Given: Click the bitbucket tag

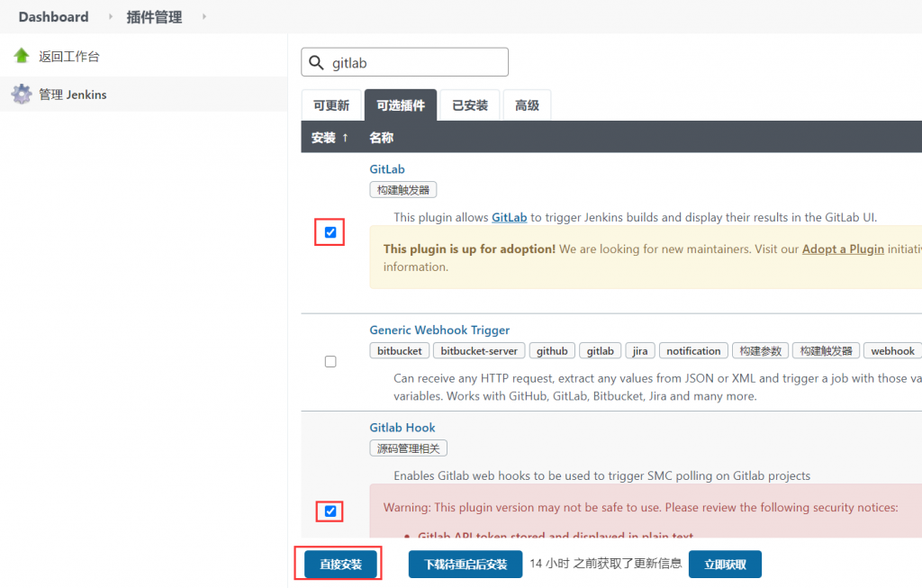Looking at the screenshot, I should pos(400,351).
